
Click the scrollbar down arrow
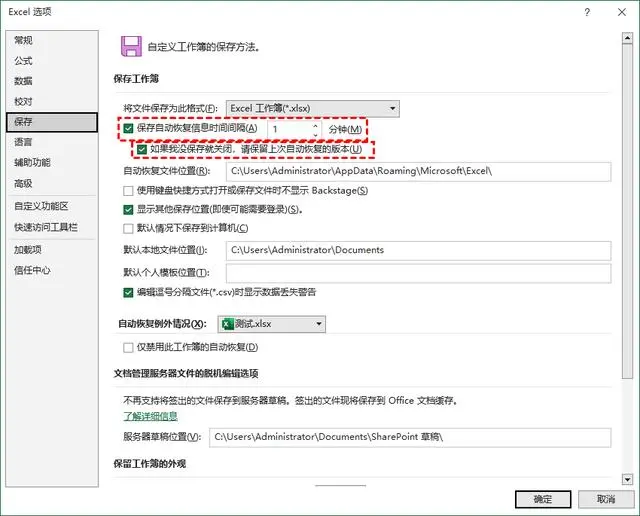pyautogui.click(x=627, y=479)
